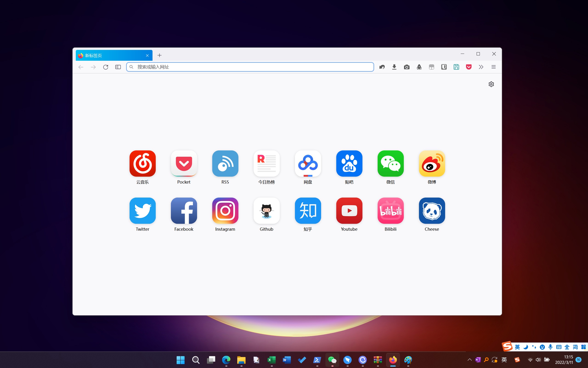Open a new tab with plus button
Viewport: 588px width, 368px height.
159,55
